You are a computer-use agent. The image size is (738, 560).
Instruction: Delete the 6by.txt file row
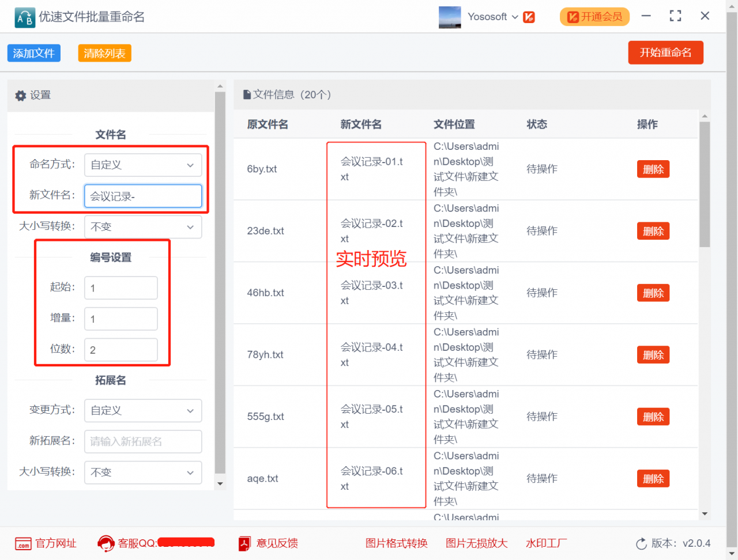[653, 169]
